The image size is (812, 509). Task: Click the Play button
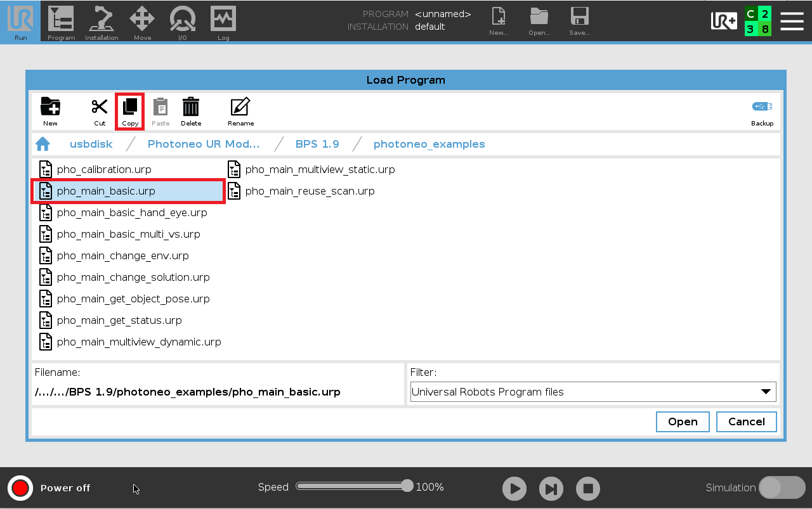[514, 489]
